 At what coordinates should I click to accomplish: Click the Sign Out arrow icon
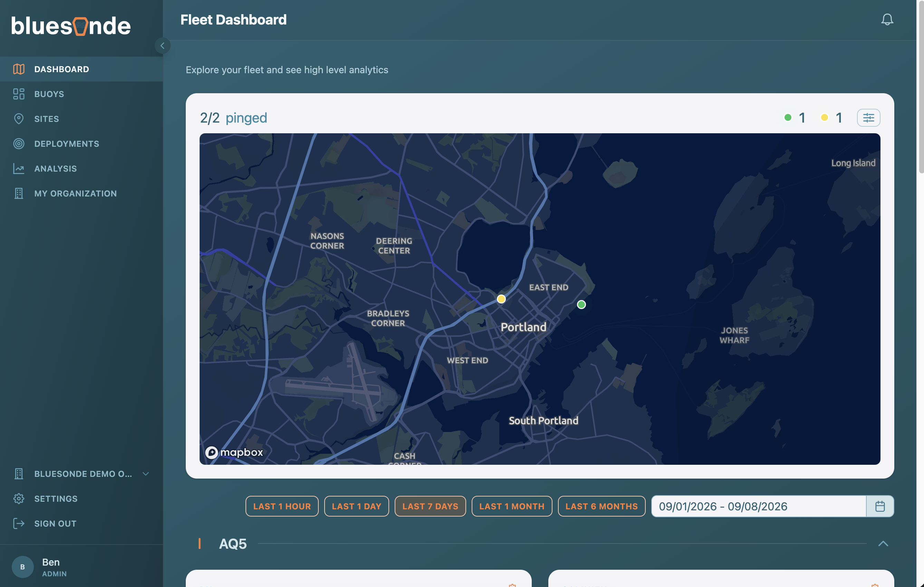click(19, 523)
